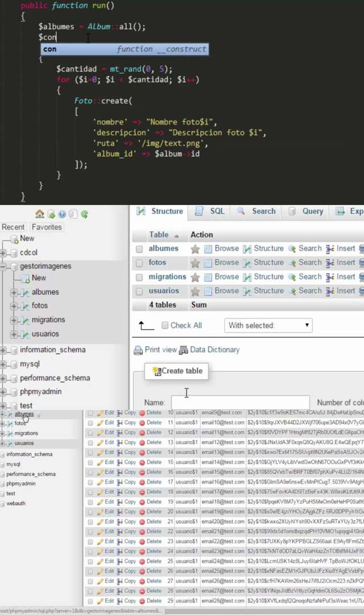Check the row 28 usuario checkbox
The width and height of the screenshot is (364, 615).
[x=90, y=591]
